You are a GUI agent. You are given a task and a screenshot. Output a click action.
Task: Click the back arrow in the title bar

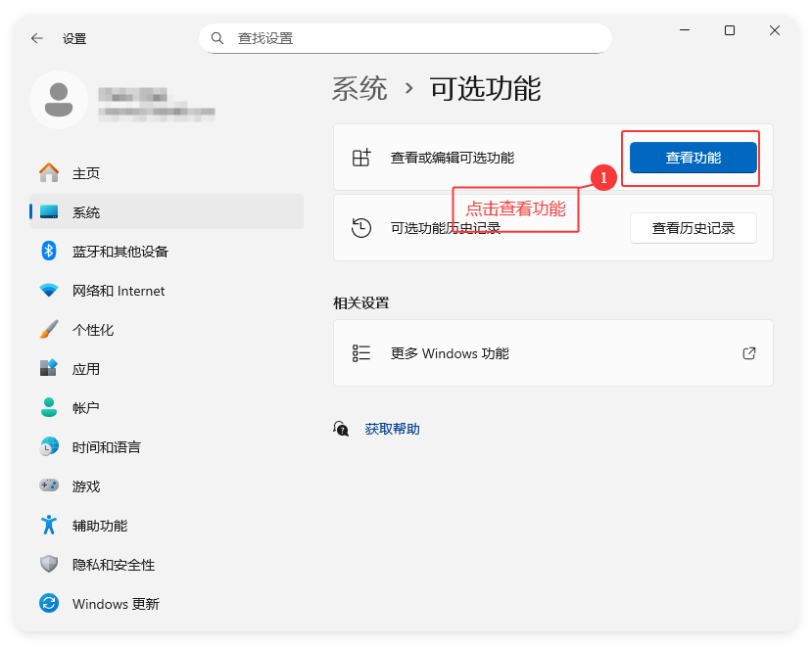click(36, 38)
